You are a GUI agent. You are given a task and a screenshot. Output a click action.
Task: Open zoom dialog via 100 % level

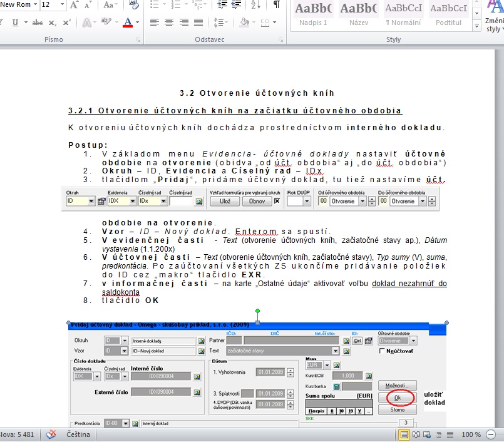tap(471, 434)
